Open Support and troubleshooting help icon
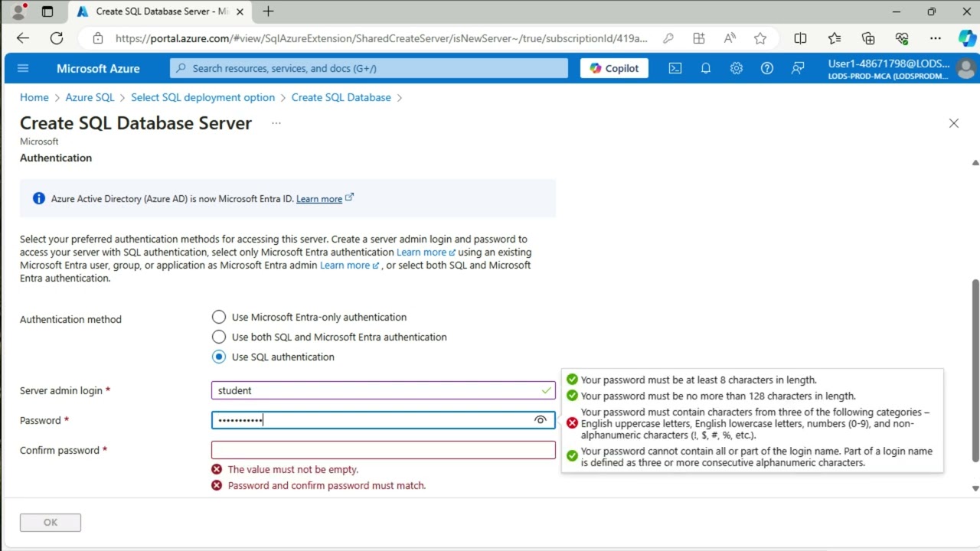Image resolution: width=980 pixels, height=551 pixels. [x=767, y=68]
